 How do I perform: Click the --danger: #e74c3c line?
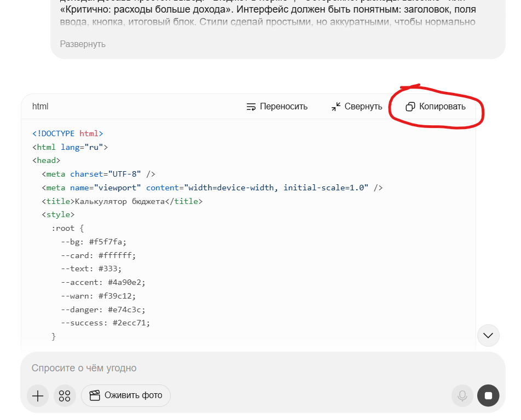pyautogui.click(x=103, y=310)
